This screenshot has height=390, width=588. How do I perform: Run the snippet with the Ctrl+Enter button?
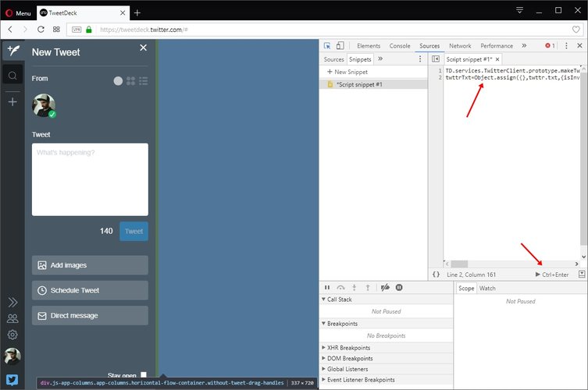552,275
